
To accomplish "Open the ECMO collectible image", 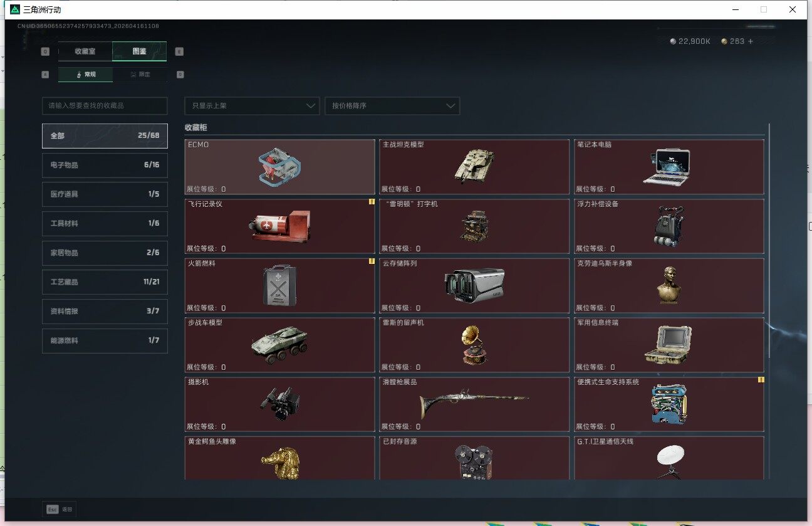I will (x=279, y=169).
